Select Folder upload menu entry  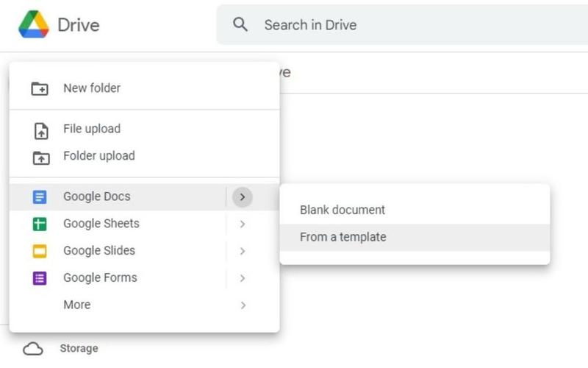click(144, 156)
